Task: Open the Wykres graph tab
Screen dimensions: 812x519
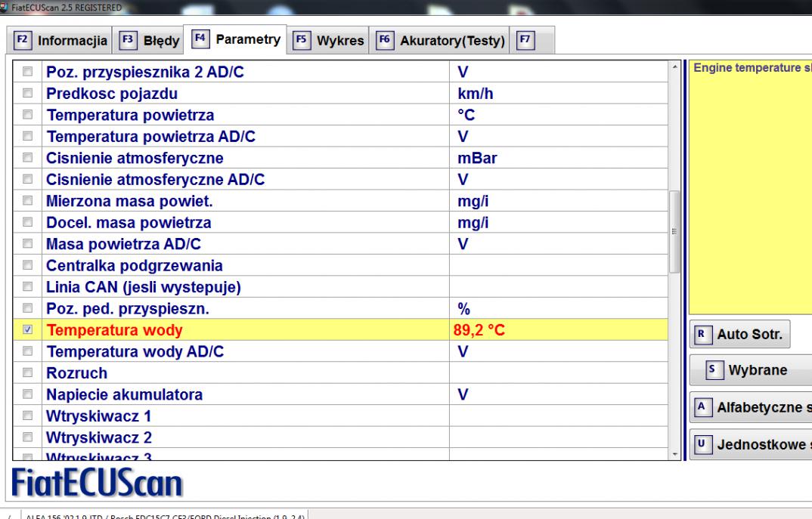Action: tap(328, 40)
